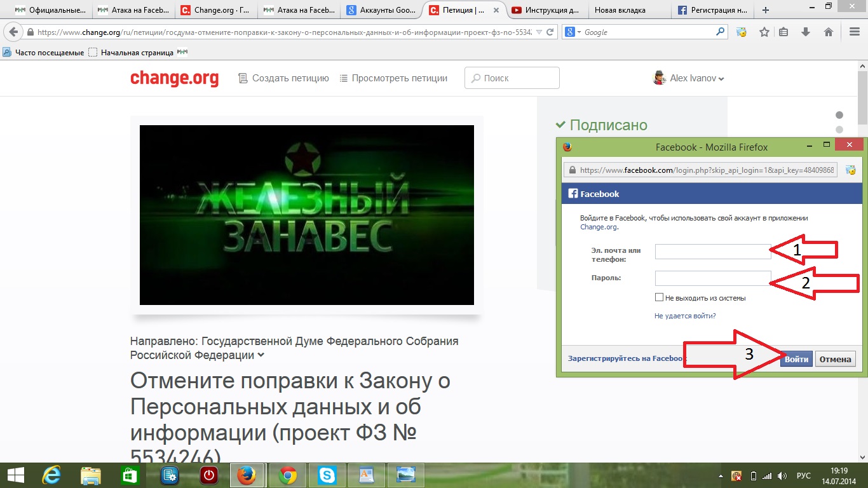This screenshot has height=488, width=868.
Task: Switch to the 'Инструкция д...' YouTube tab
Action: click(x=546, y=10)
